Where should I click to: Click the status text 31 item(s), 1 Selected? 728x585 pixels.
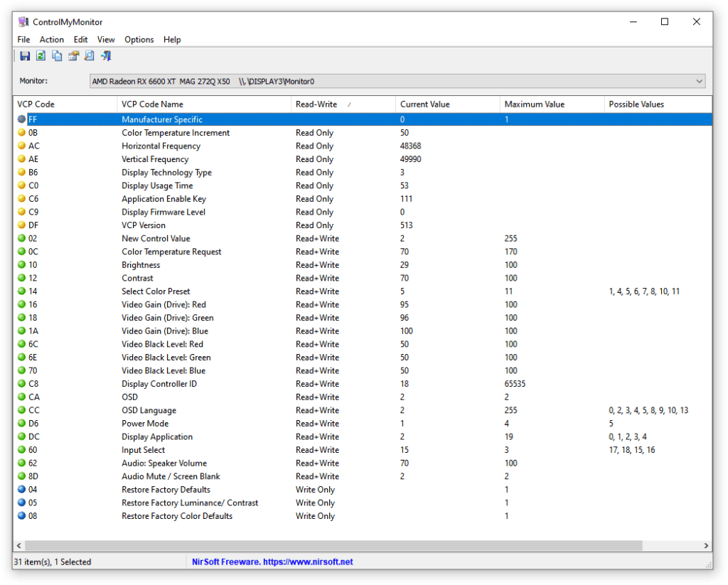tap(53, 562)
